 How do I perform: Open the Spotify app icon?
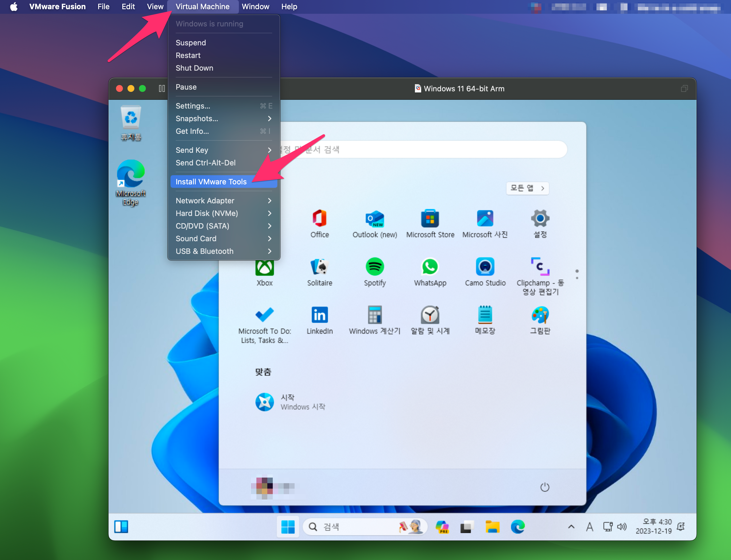[x=374, y=267]
